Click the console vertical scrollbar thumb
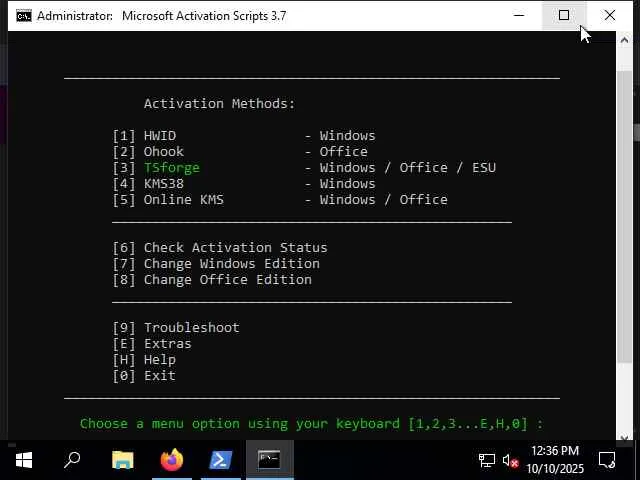The height and width of the screenshot is (480, 640). 624,216
